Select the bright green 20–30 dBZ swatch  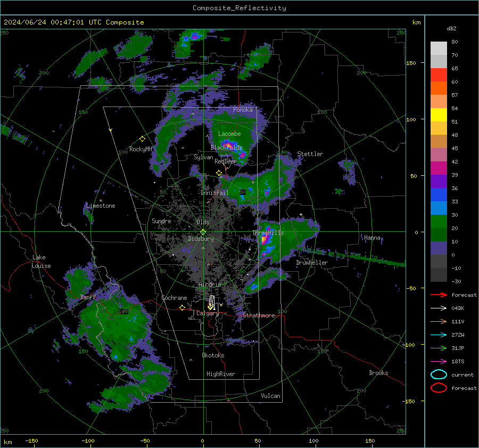pos(439,222)
